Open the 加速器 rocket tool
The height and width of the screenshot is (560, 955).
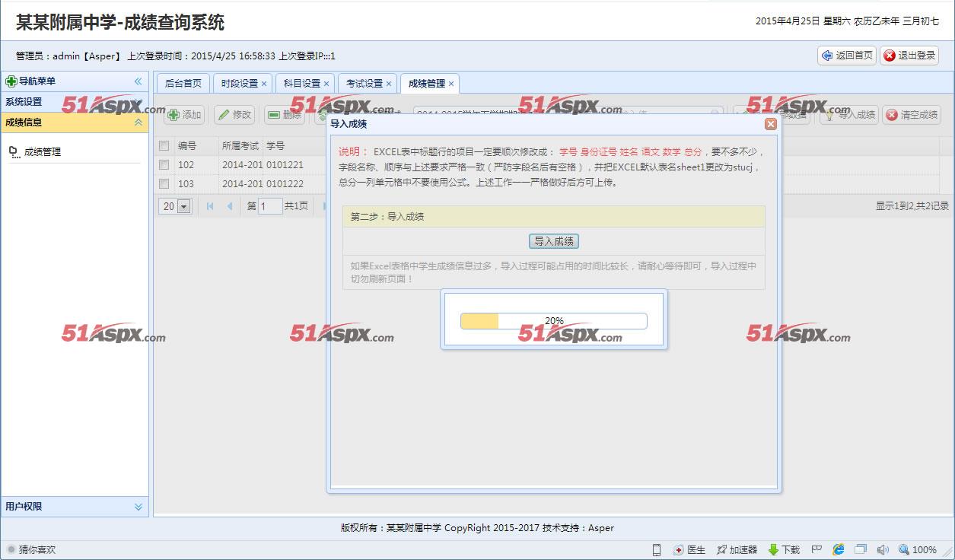[737, 549]
